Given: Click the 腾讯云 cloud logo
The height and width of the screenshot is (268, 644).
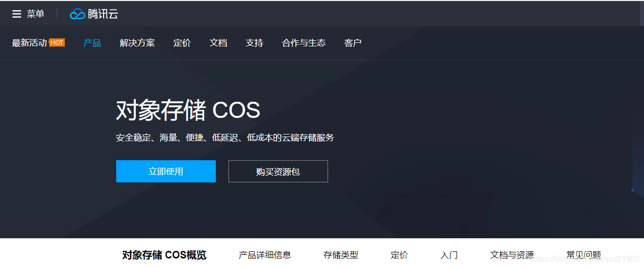Looking at the screenshot, I should 94,14.
